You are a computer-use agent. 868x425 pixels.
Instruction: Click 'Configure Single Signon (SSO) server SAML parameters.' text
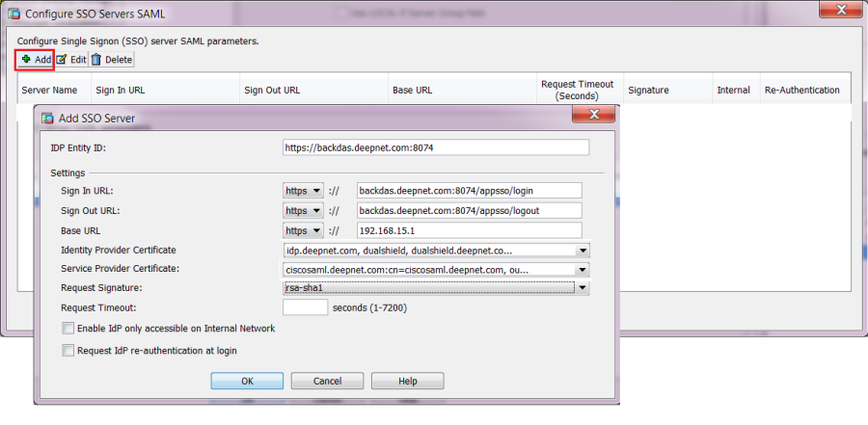point(138,40)
